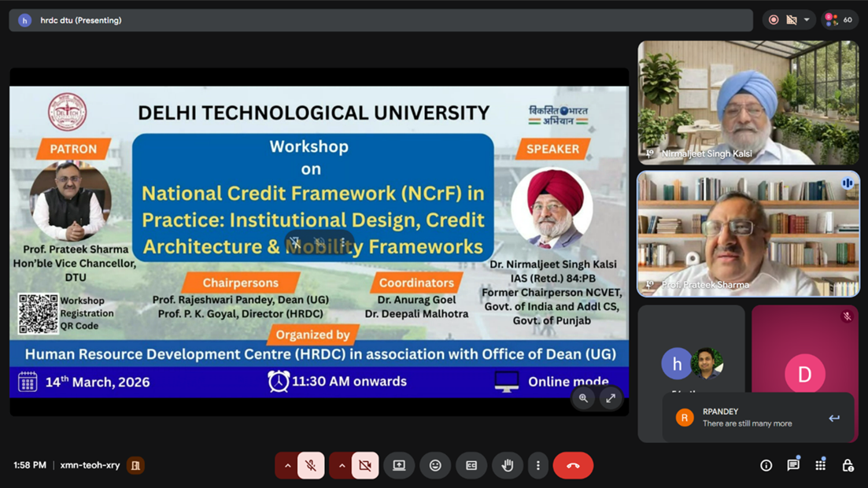The width and height of the screenshot is (868, 488).
Task: Leave call with red hang-up button
Action: pyautogui.click(x=573, y=466)
